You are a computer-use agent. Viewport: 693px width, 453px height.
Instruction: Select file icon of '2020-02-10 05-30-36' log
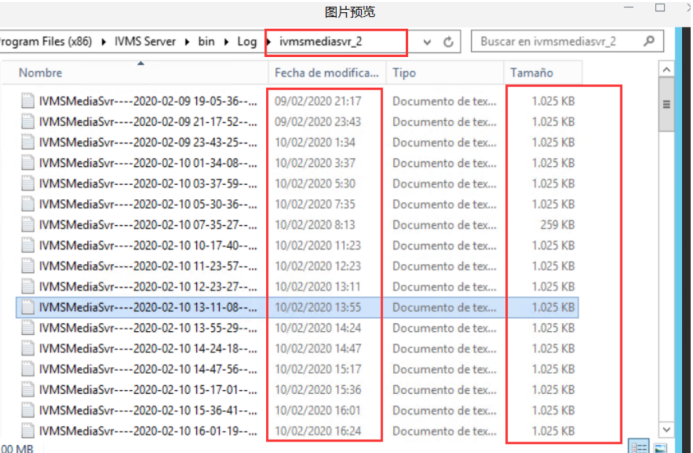(x=28, y=204)
